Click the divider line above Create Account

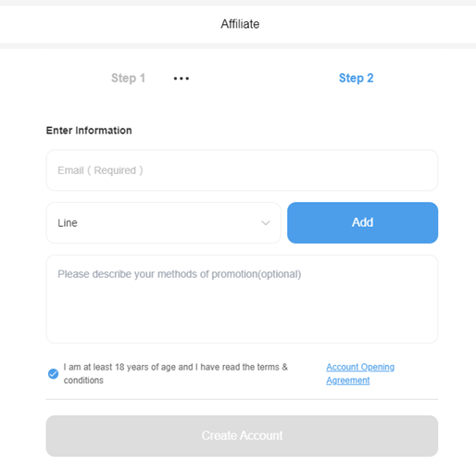point(242,399)
